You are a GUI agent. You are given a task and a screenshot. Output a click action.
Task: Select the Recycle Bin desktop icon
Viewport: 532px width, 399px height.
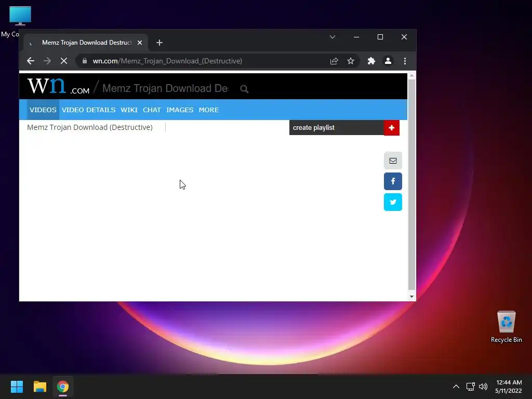(x=506, y=327)
